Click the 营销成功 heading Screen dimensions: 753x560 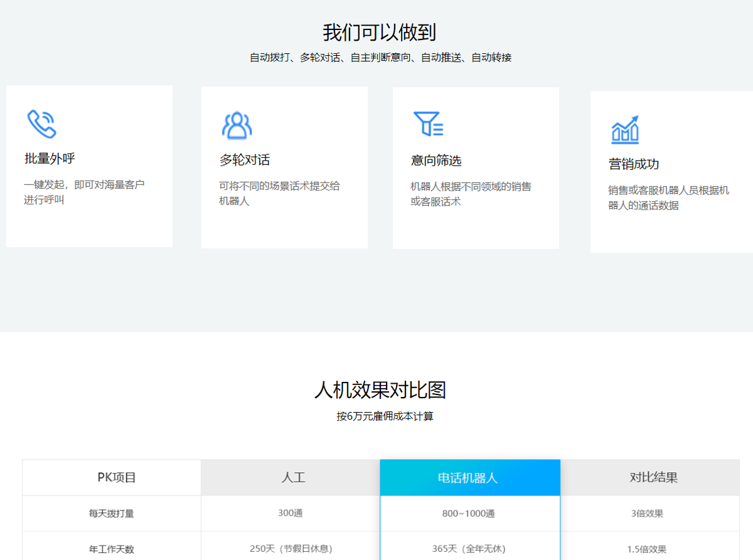coord(634,164)
